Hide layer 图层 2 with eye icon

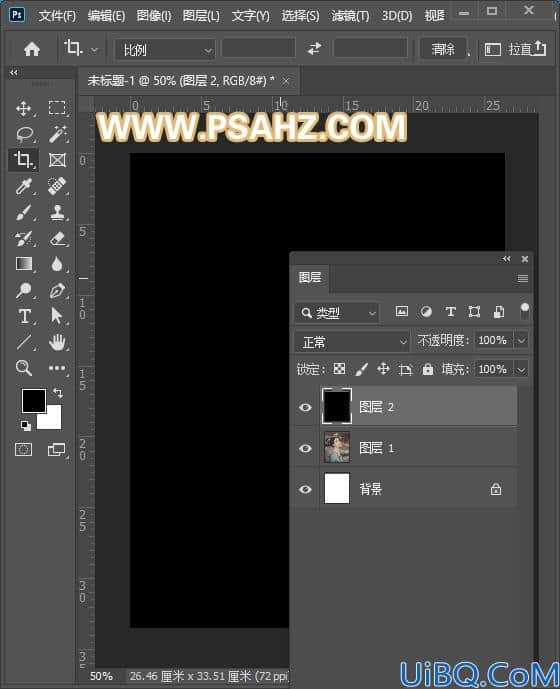pyautogui.click(x=305, y=407)
